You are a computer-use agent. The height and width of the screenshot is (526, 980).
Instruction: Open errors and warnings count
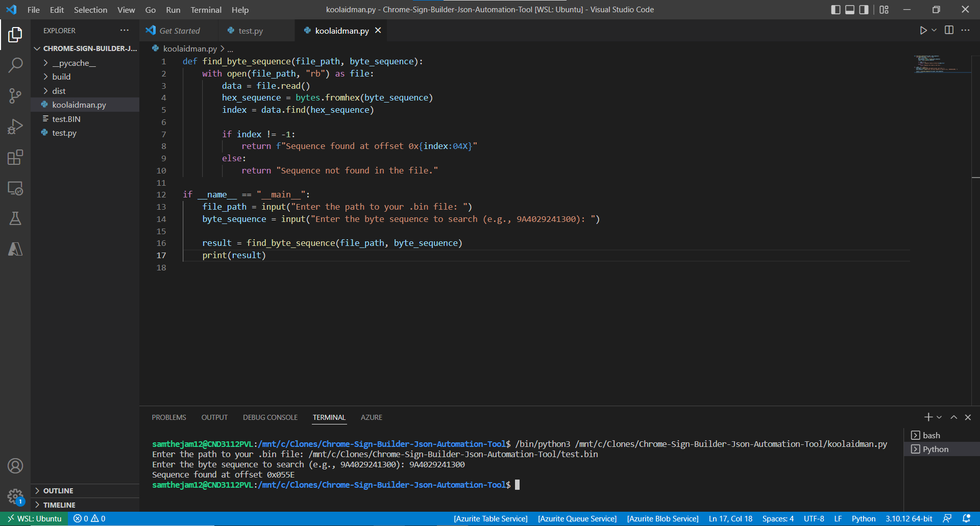coord(89,518)
